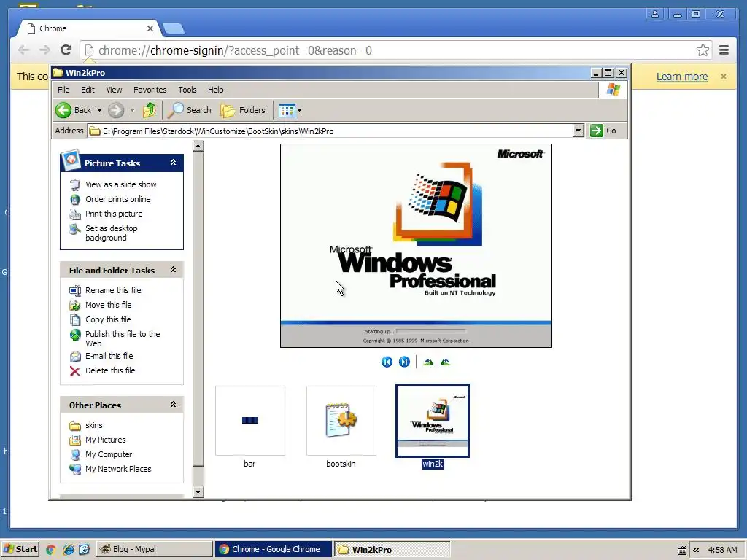Collapse the Picture Tasks panel
The image size is (747, 560).
[x=174, y=163]
